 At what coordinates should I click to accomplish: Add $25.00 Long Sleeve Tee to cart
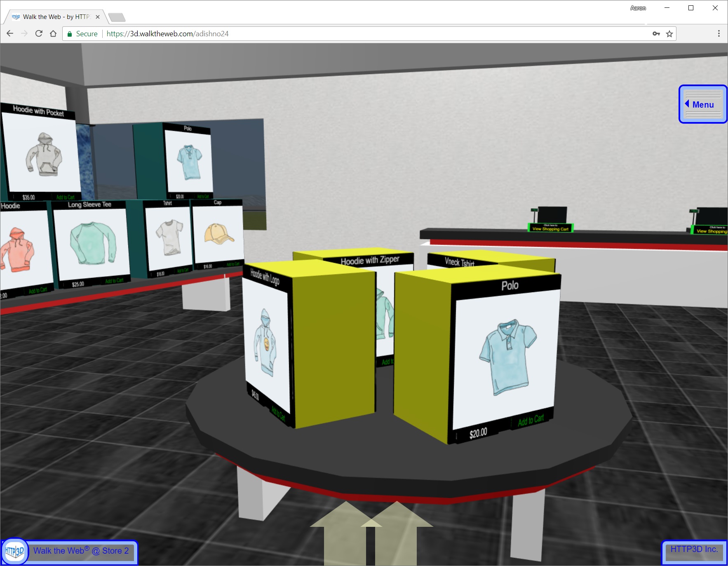(114, 281)
